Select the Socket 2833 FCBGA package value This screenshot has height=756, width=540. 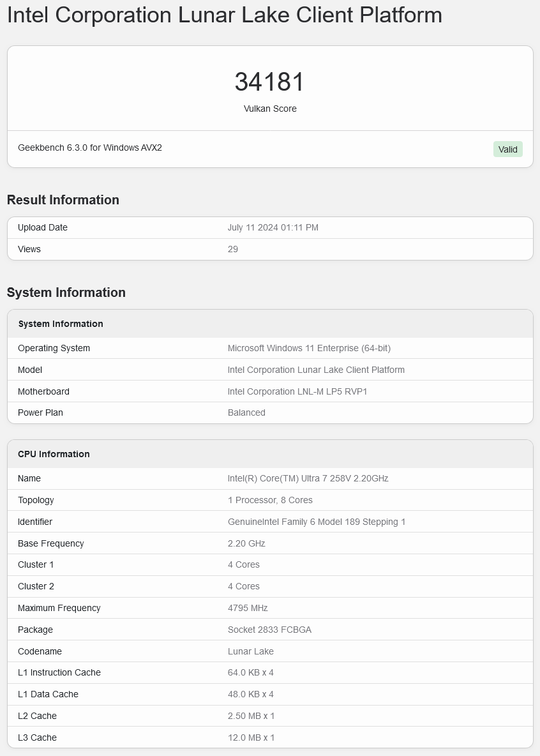(269, 630)
